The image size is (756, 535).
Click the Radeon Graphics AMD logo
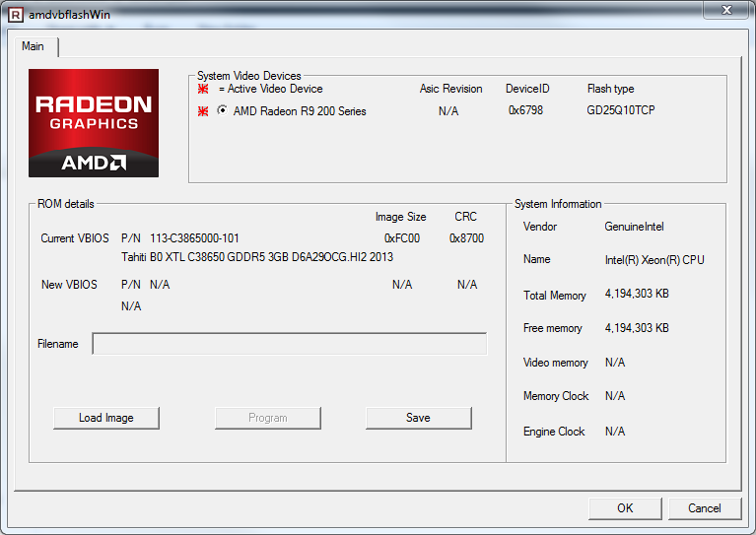[94, 123]
